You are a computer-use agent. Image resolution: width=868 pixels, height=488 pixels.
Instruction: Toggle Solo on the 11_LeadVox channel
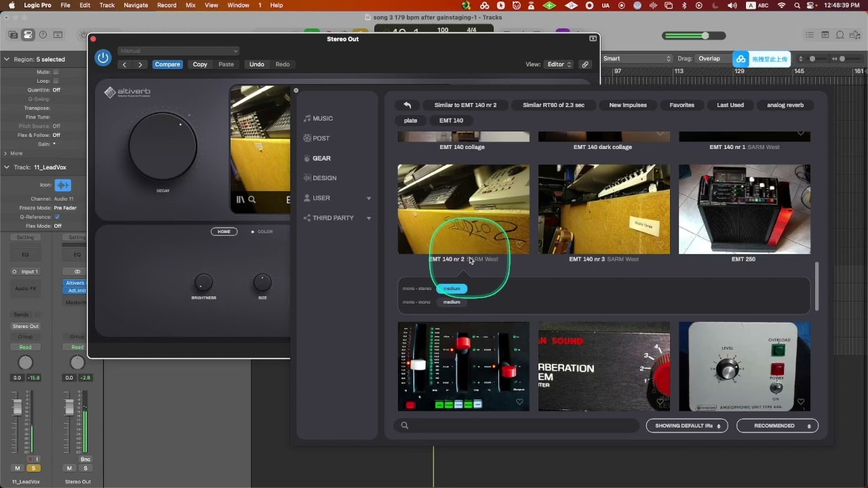(x=33, y=468)
